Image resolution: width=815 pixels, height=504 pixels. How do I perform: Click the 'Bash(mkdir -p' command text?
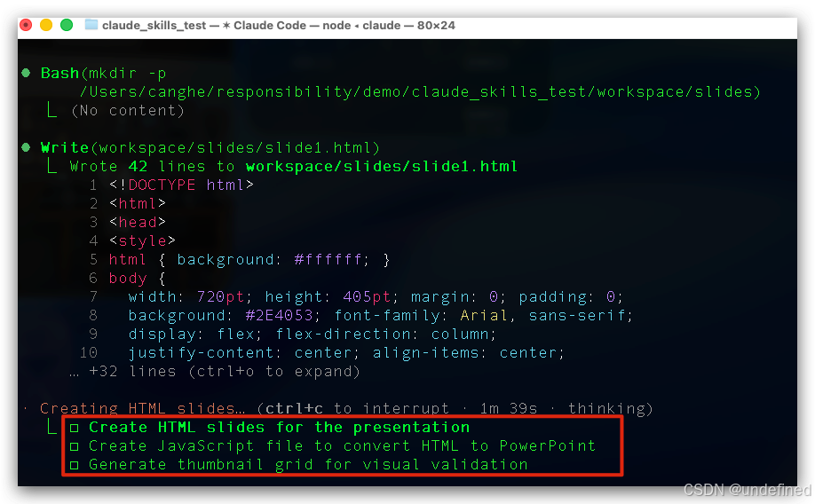pyautogui.click(x=104, y=74)
